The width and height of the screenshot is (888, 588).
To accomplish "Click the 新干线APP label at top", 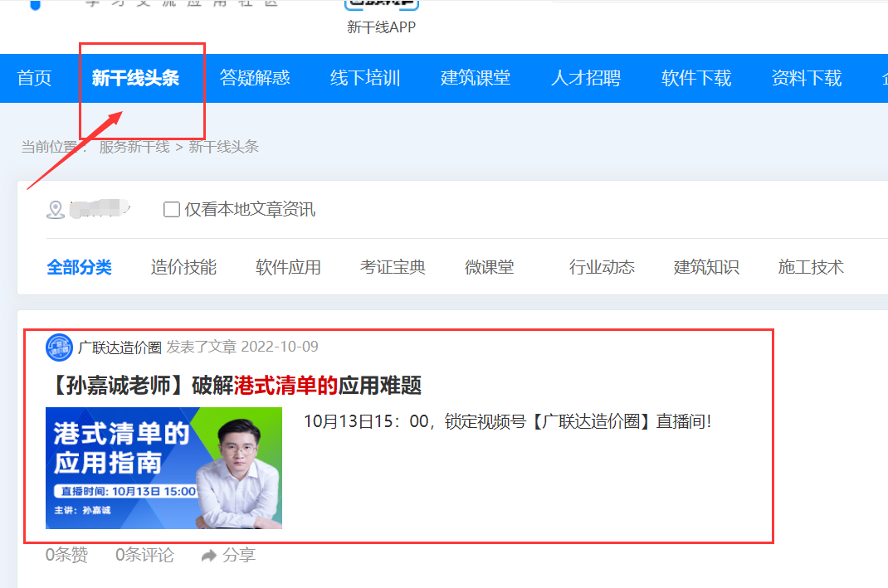I will coord(381,27).
